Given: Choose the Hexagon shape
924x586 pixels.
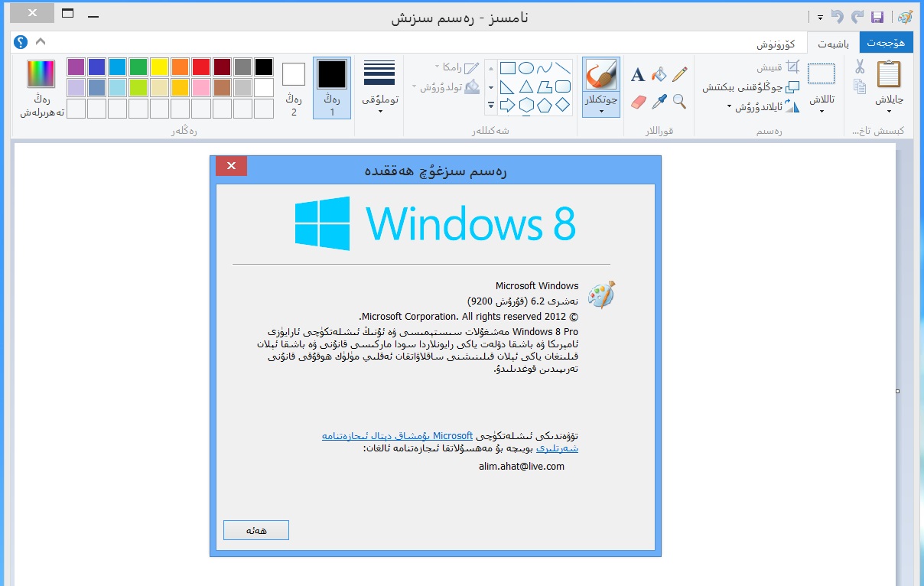Looking at the screenshot, I should [526, 105].
